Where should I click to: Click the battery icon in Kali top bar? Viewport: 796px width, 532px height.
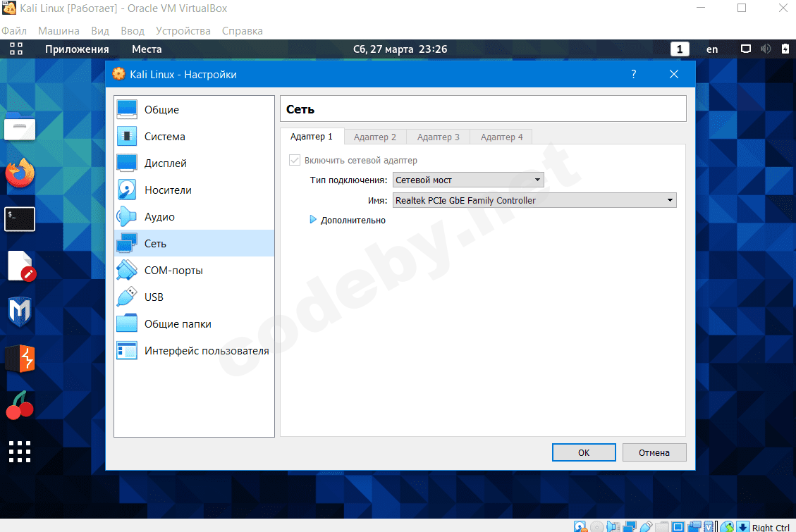coord(785,49)
